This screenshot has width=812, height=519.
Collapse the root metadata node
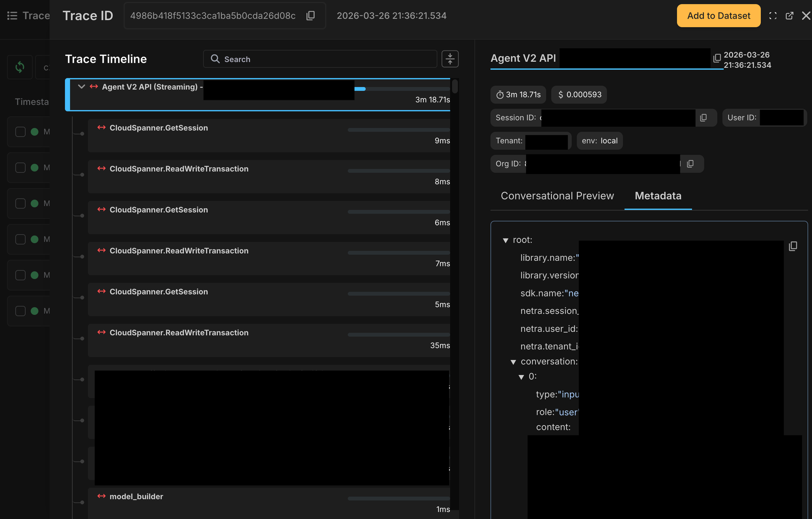pyautogui.click(x=505, y=240)
